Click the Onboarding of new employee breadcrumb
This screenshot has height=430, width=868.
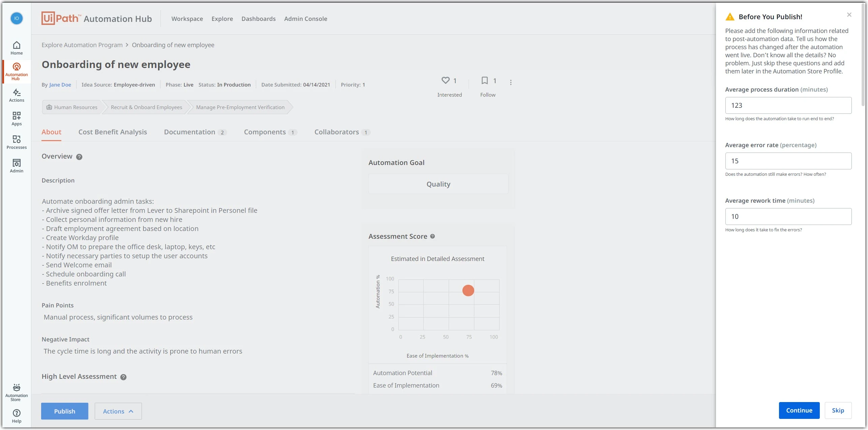click(173, 45)
